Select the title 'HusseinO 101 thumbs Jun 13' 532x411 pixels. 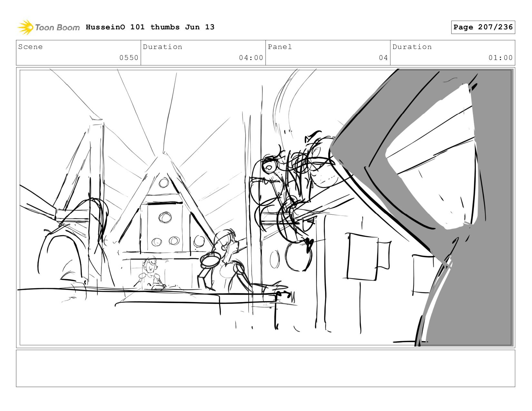pyautogui.click(x=150, y=27)
